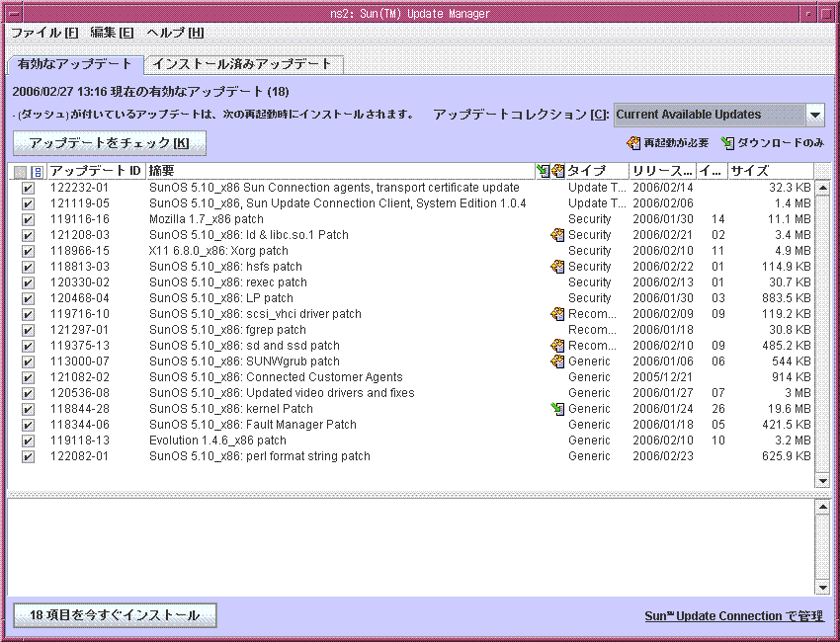Switch to インストール済みアップデート tab
The width and height of the screenshot is (840, 642).
pos(243,64)
